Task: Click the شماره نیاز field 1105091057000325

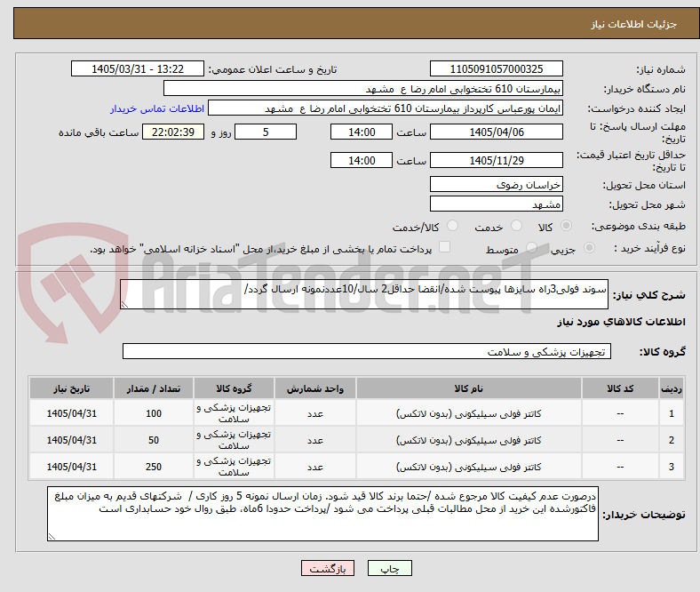Action: tap(496, 68)
